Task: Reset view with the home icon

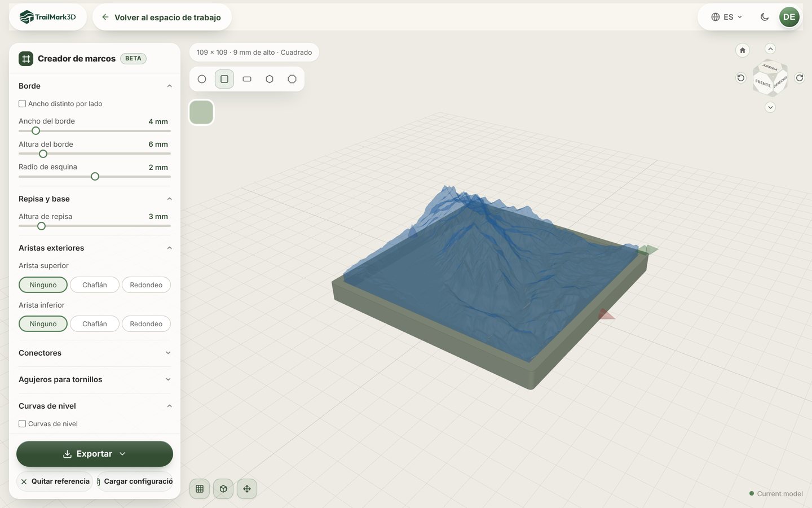Action: pyautogui.click(x=743, y=50)
